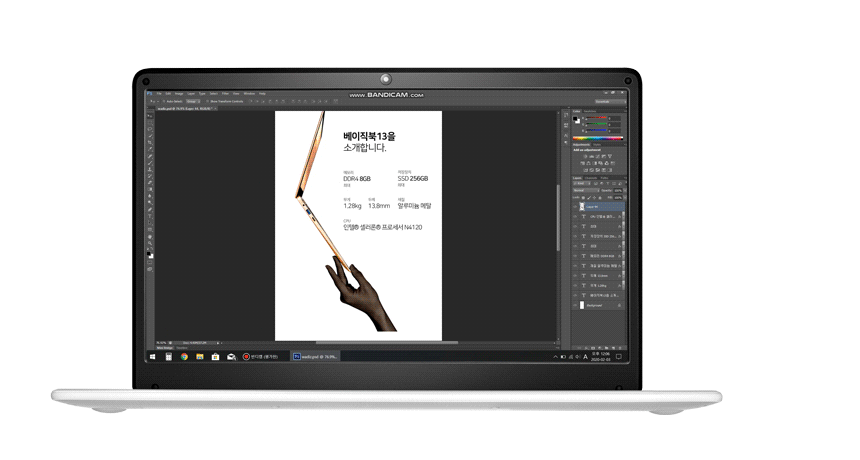
Task: Switch to the Channels tab
Action: click(x=590, y=177)
